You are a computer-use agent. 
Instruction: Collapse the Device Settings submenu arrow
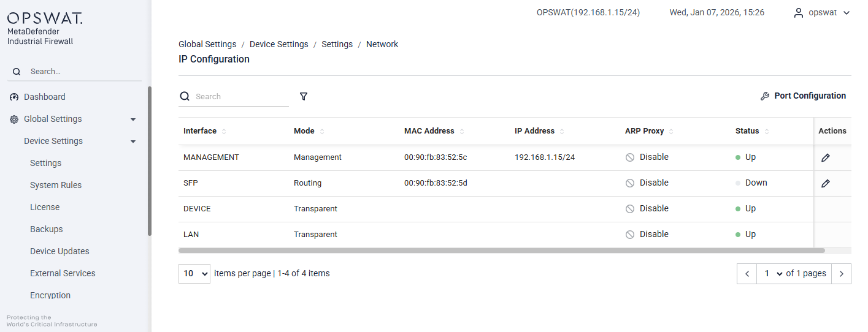tap(133, 141)
